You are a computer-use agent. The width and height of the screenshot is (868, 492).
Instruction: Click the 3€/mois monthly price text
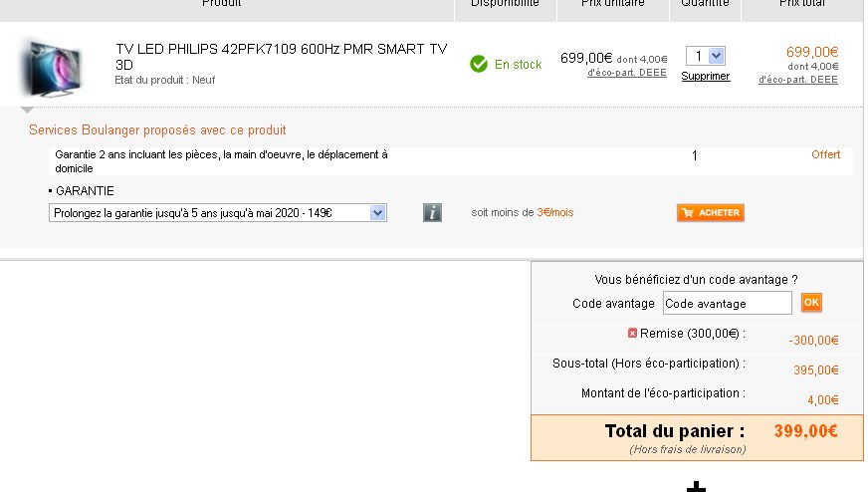pyautogui.click(x=554, y=212)
